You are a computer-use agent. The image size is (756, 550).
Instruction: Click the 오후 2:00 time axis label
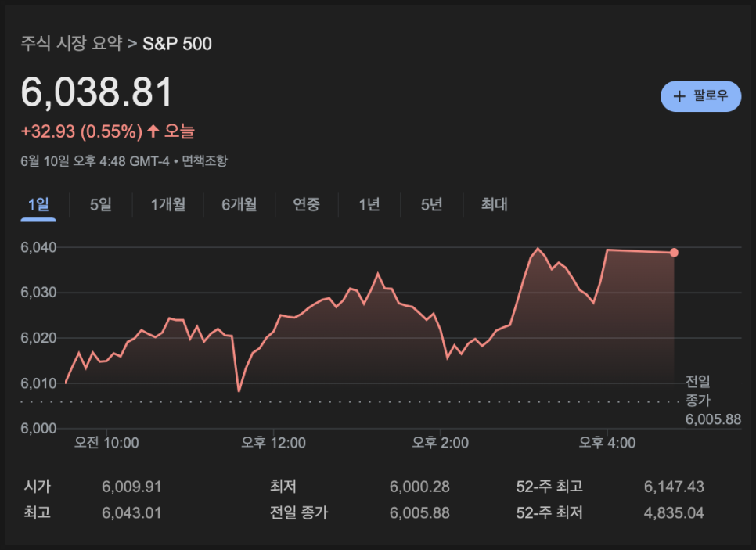point(440,443)
